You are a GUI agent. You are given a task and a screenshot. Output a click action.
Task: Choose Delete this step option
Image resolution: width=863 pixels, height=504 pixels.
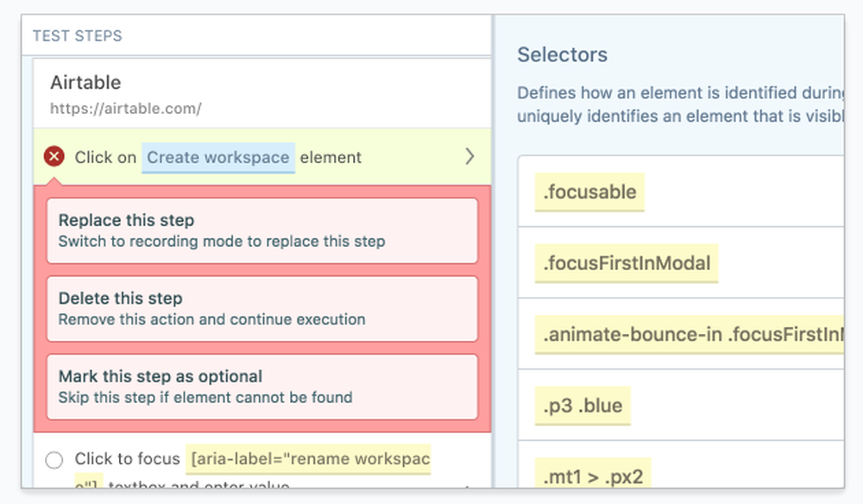pos(262,309)
